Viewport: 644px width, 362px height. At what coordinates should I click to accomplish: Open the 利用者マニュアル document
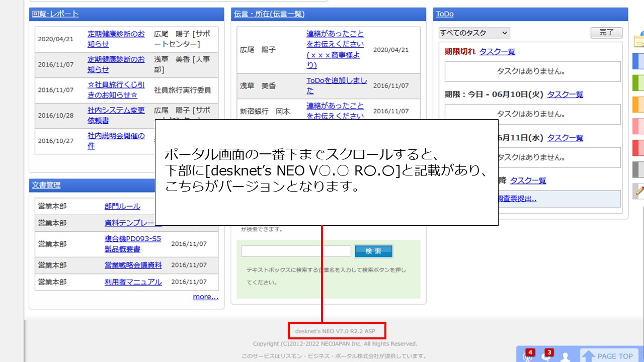(x=133, y=282)
